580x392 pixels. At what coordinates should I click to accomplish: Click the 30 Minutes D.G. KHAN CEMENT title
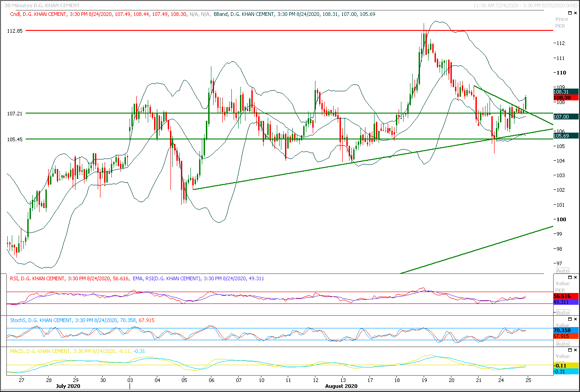41,5
